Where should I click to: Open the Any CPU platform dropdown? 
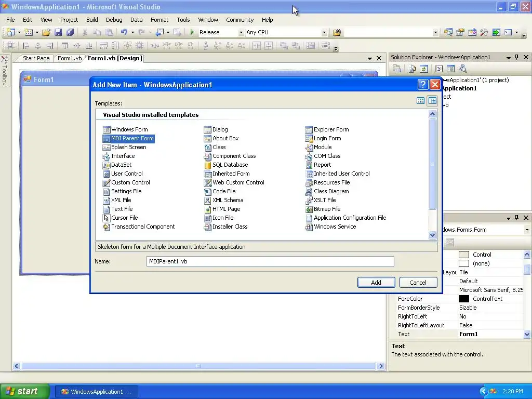click(324, 33)
